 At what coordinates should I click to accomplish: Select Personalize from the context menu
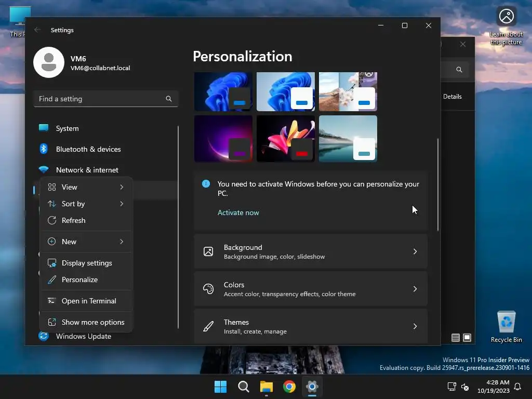point(86,280)
